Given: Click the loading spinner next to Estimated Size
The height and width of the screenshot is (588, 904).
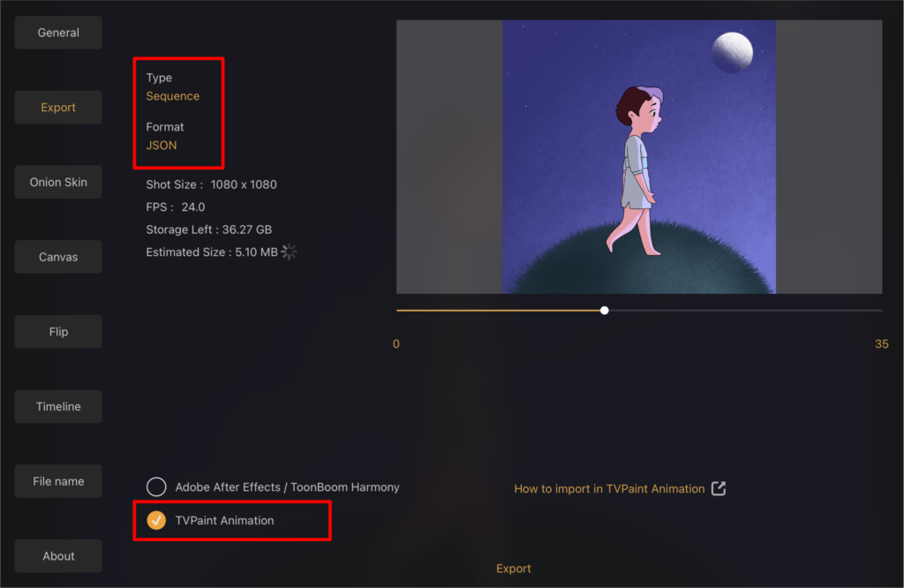Looking at the screenshot, I should (x=289, y=252).
